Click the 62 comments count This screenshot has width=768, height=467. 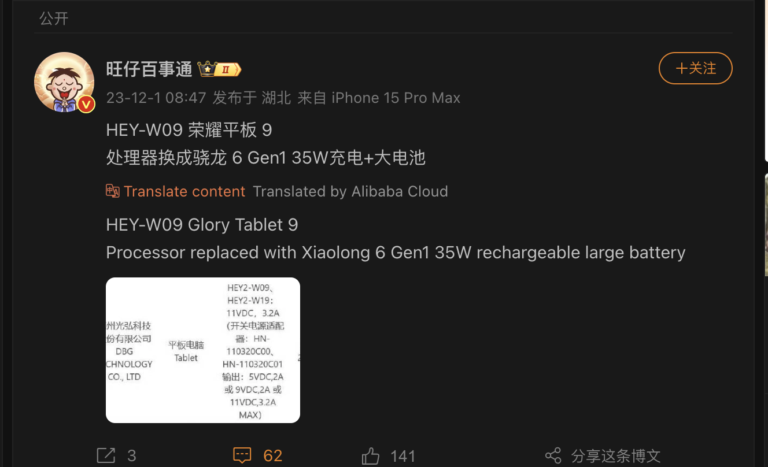tap(273, 456)
